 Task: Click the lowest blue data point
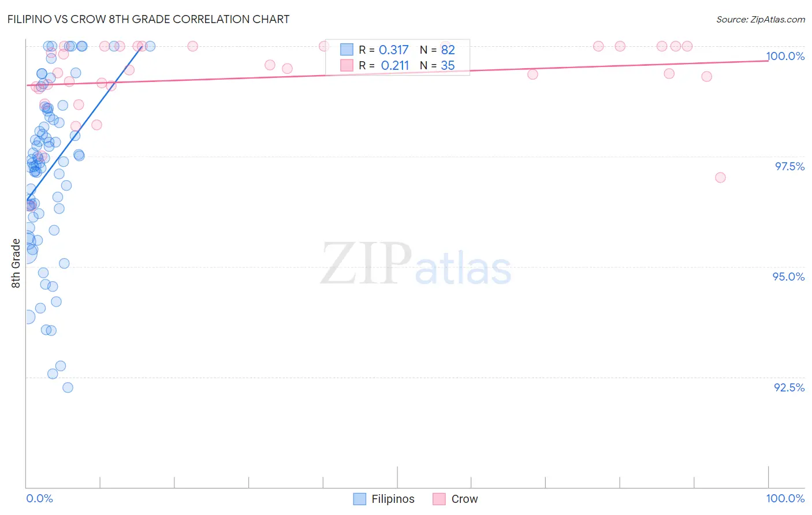pyautogui.click(x=68, y=387)
